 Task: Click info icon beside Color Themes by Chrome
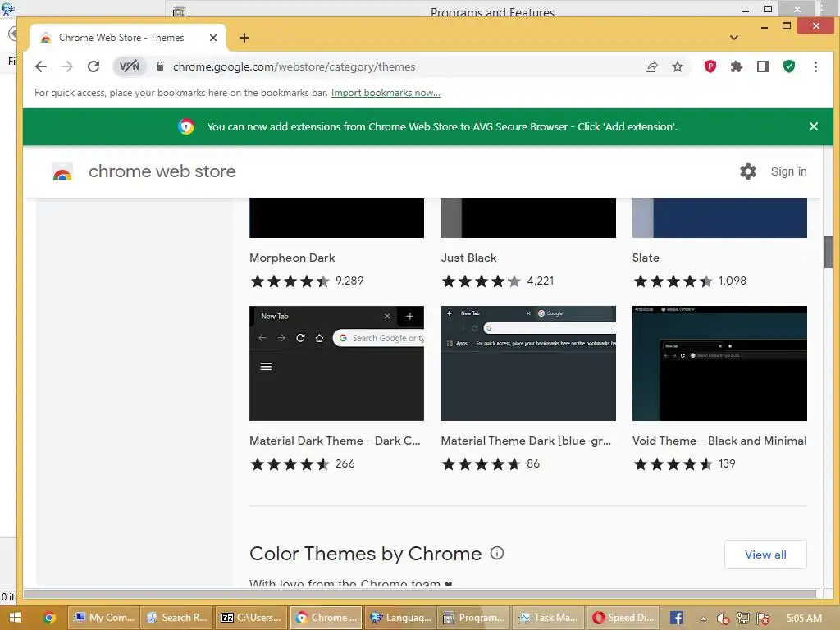[x=496, y=554]
